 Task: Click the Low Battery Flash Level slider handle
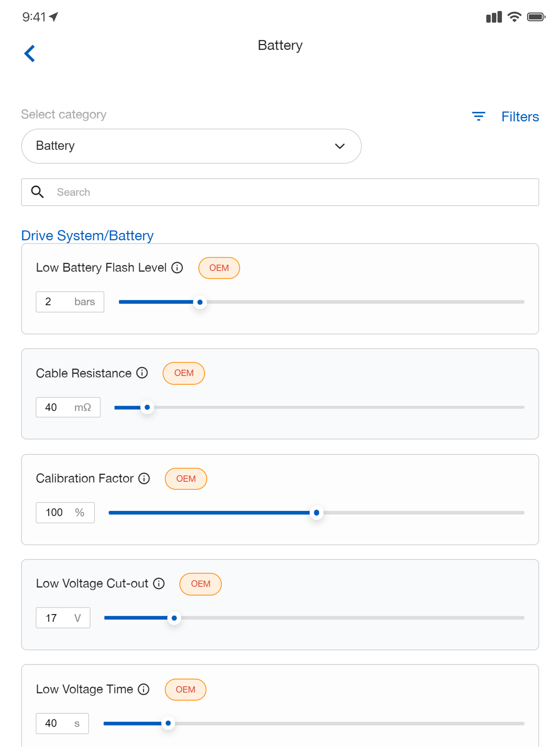200,302
